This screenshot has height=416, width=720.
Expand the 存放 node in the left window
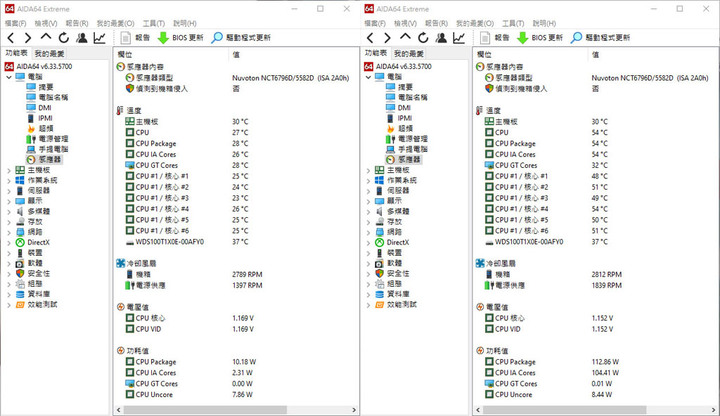9,222
